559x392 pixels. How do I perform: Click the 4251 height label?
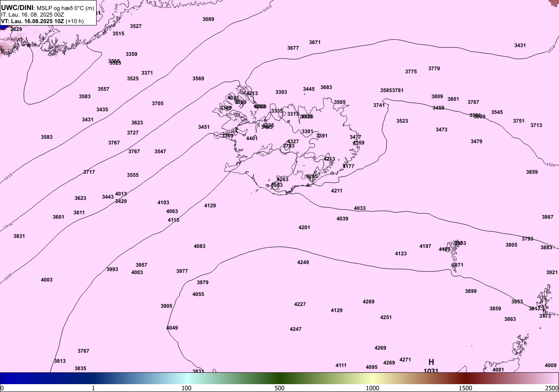[x=386, y=317]
